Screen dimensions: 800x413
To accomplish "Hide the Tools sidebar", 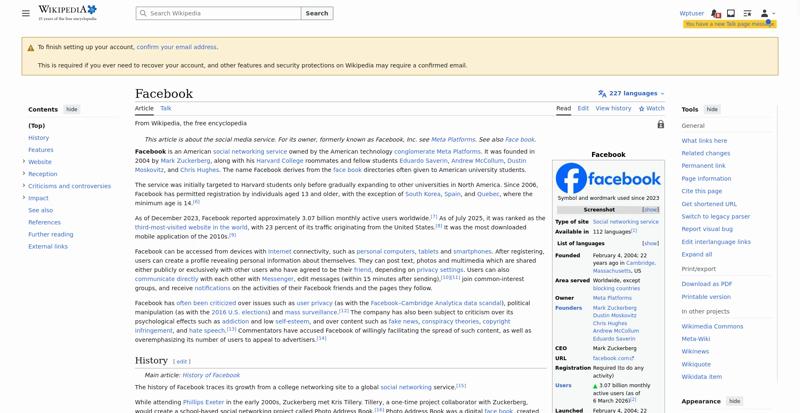I will pos(712,109).
